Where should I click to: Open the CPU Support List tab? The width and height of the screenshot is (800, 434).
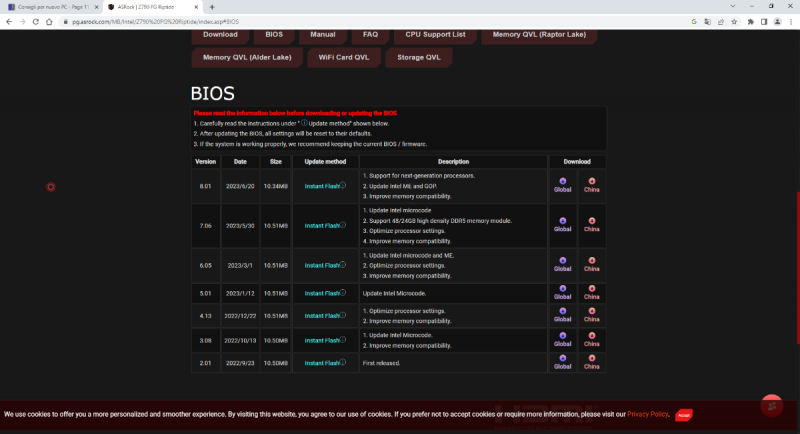435,35
